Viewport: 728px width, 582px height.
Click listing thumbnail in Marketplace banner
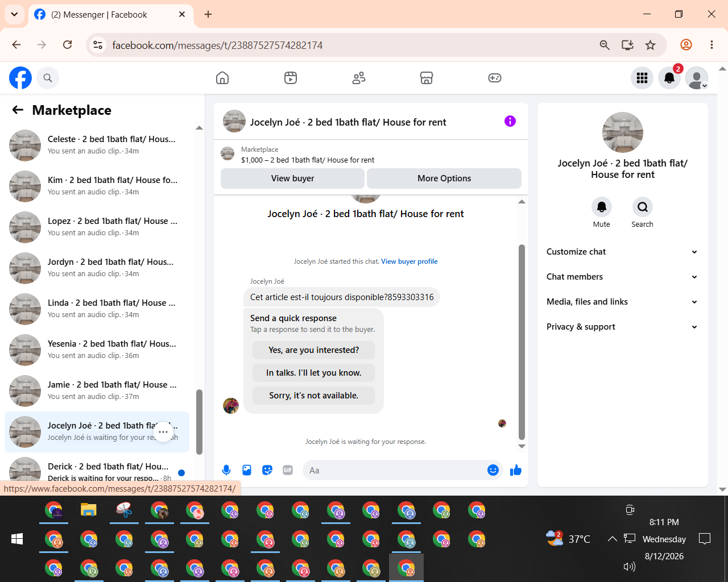point(227,153)
